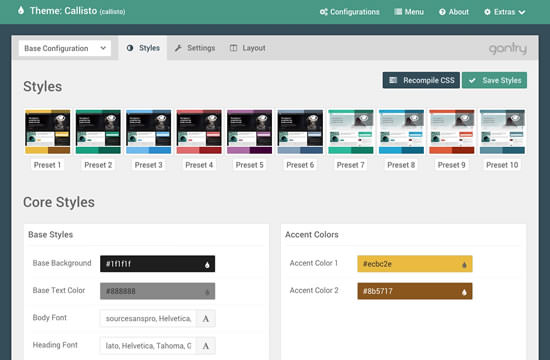
Task: Select the Preset 3 thumbnail
Action: pos(149,132)
